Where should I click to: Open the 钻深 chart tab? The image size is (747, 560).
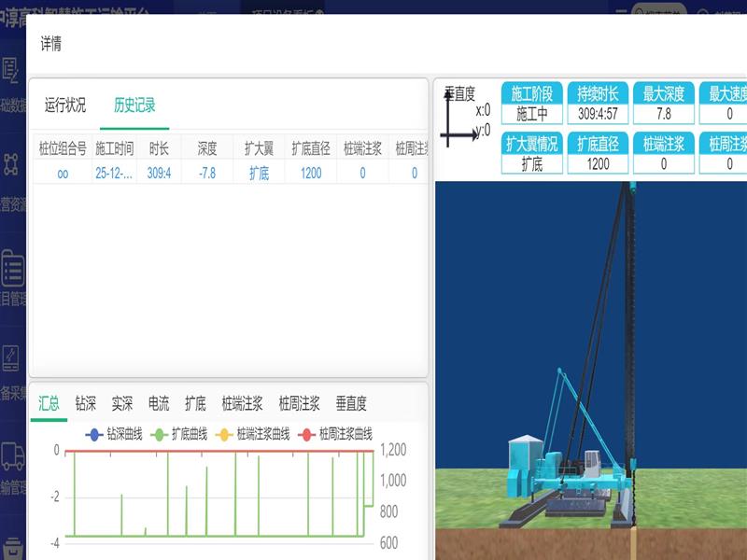tap(85, 403)
